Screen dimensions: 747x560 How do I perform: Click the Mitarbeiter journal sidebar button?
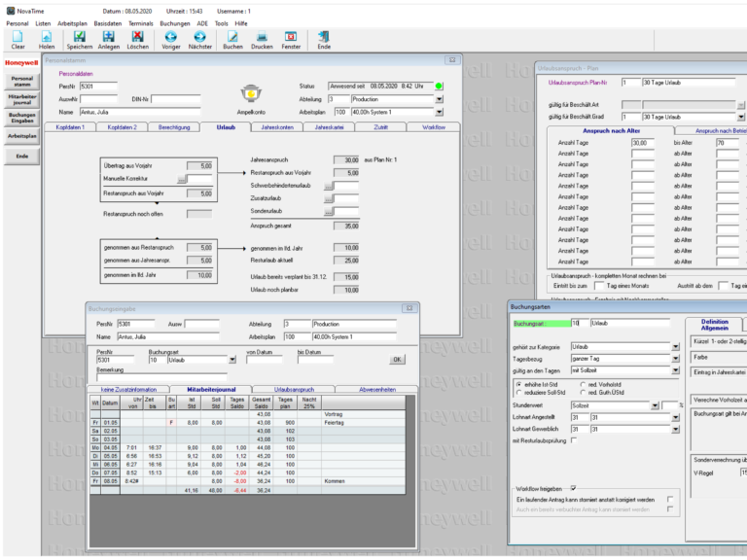tap(21, 99)
